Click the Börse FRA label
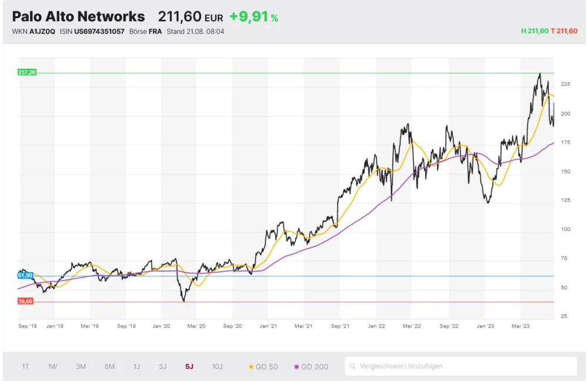The height and width of the screenshot is (384, 588). tap(145, 32)
